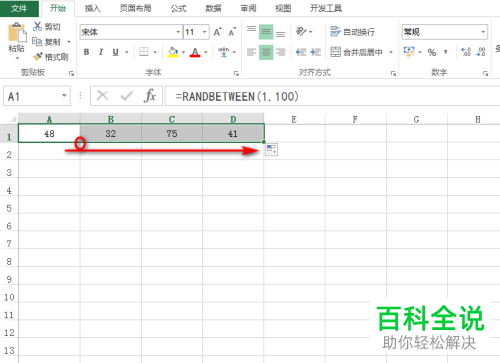Open font size dropdown
The image size is (500, 363).
[x=205, y=32]
